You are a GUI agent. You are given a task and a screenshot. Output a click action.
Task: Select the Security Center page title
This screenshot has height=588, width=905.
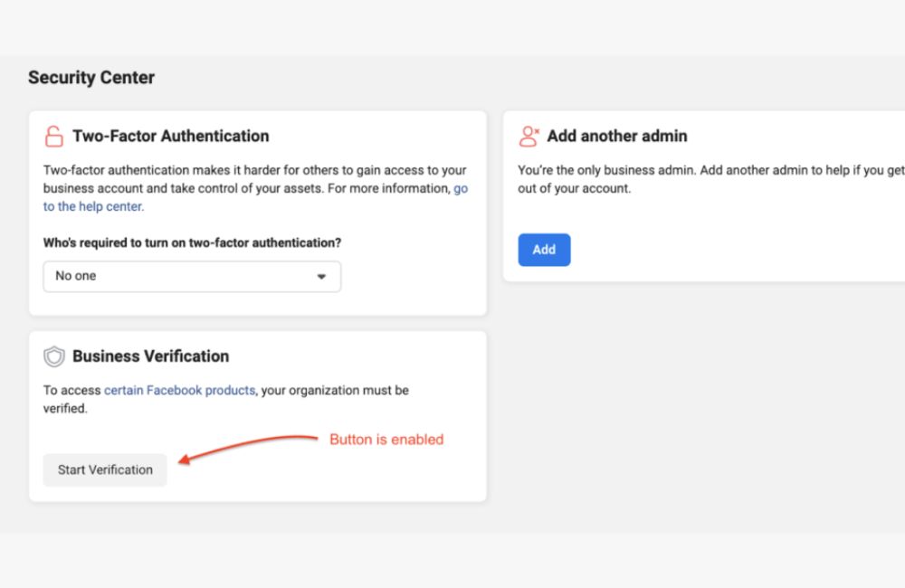tap(91, 78)
